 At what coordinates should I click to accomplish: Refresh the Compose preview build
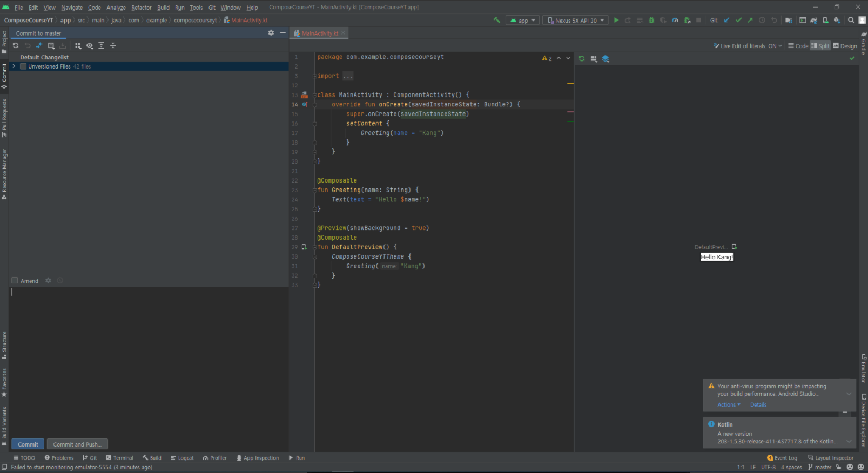coord(582,58)
